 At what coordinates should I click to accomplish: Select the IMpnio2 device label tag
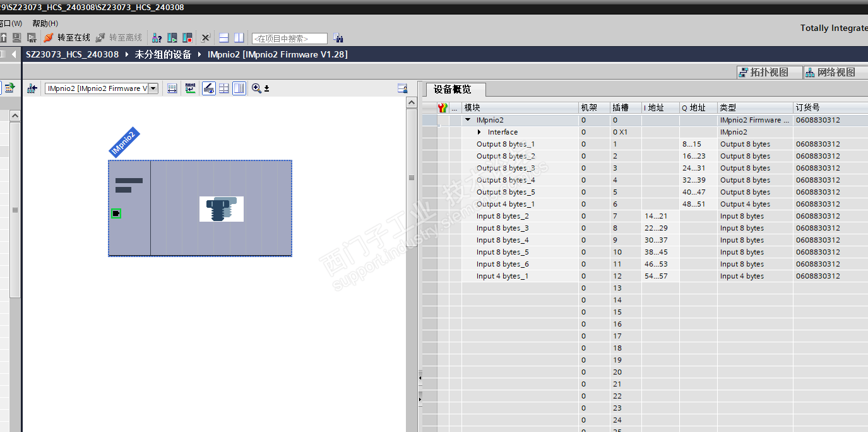pyautogui.click(x=124, y=142)
